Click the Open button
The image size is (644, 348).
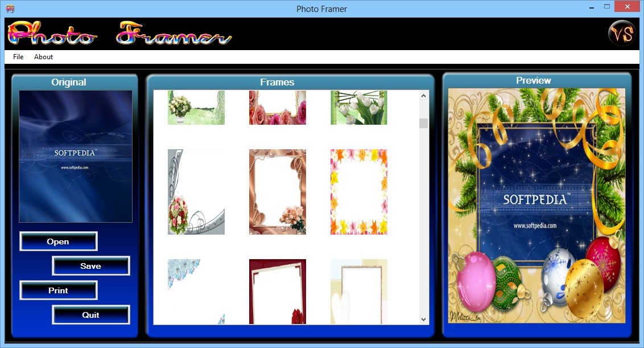pos(59,241)
